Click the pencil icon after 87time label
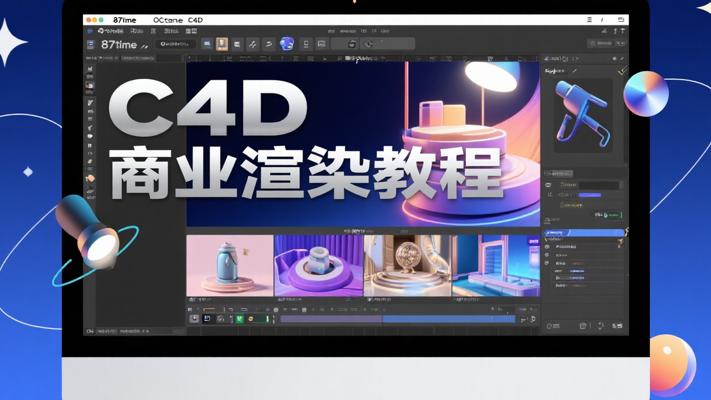The image size is (711, 400). [x=145, y=46]
